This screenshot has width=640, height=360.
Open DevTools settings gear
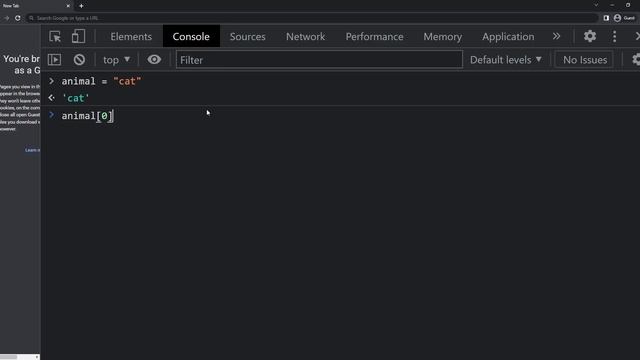click(x=590, y=36)
